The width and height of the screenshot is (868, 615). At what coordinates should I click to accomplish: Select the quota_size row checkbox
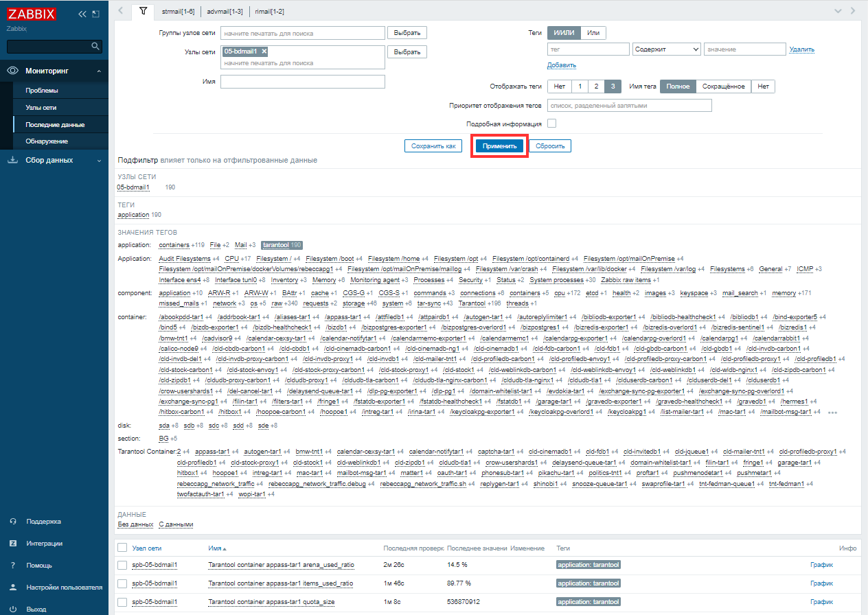(x=122, y=603)
